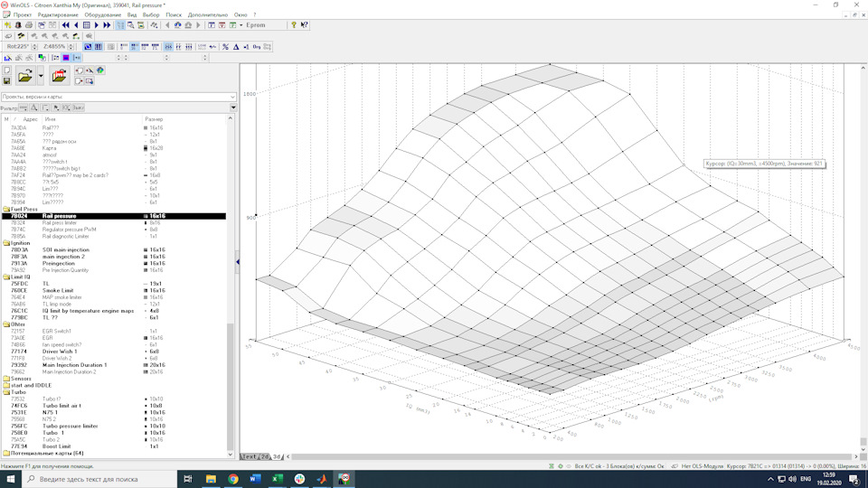Click the 3D view horizontal scrollbar

point(571,457)
